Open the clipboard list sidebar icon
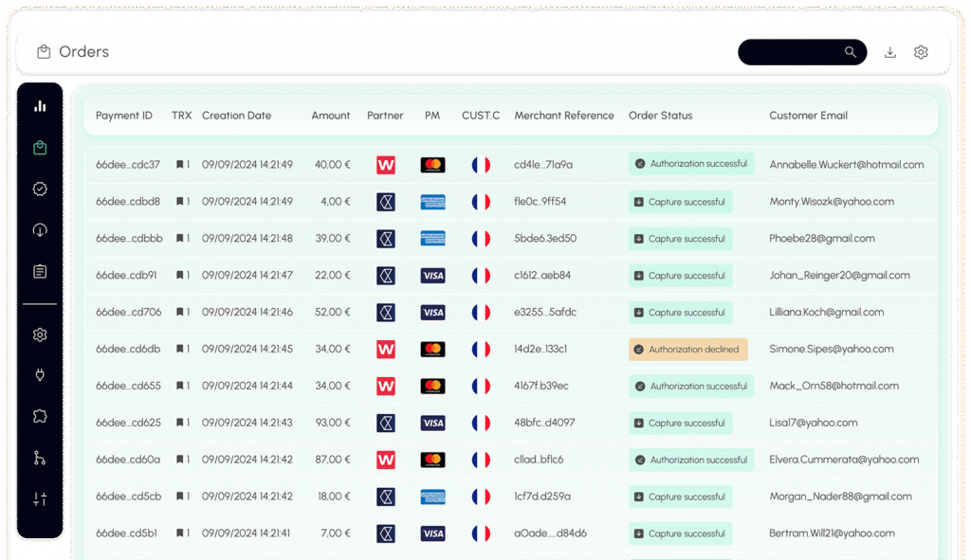The height and width of the screenshot is (560, 971). pos(40,272)
